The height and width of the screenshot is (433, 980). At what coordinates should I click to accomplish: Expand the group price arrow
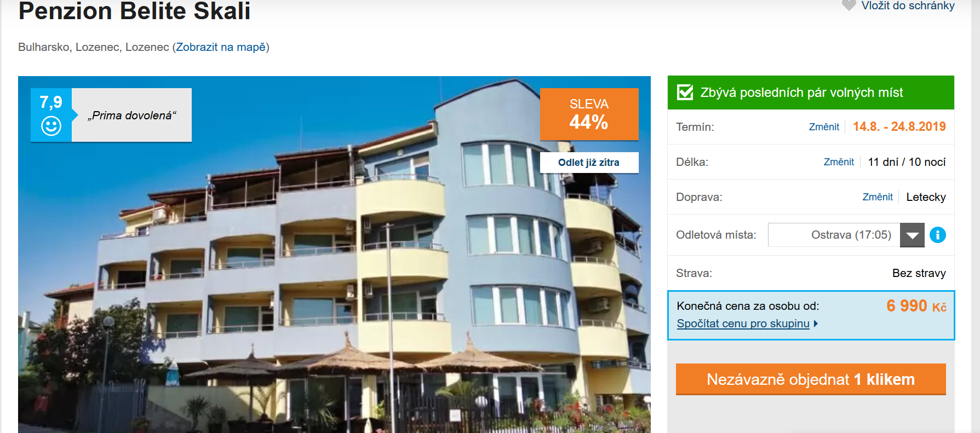pos(816,324)
